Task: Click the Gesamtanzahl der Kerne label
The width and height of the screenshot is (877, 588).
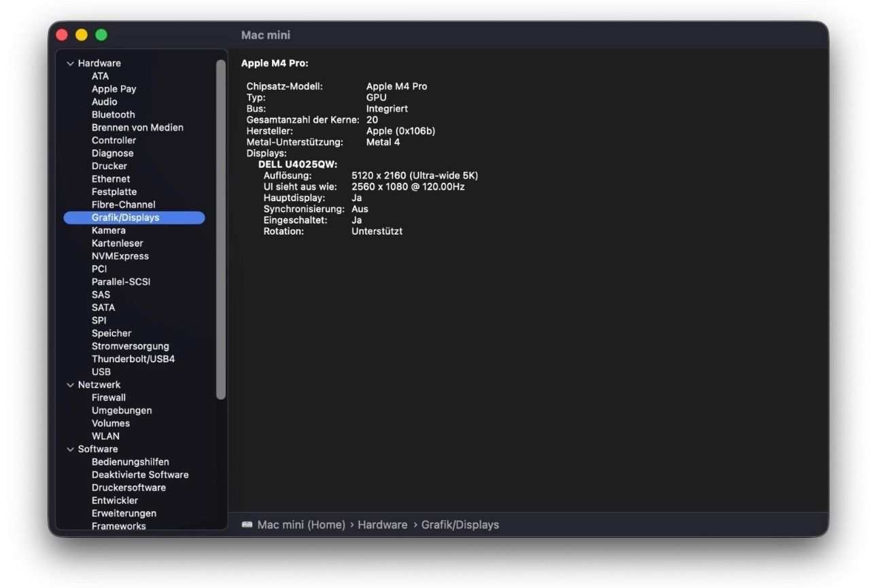Action: point(303,120)
